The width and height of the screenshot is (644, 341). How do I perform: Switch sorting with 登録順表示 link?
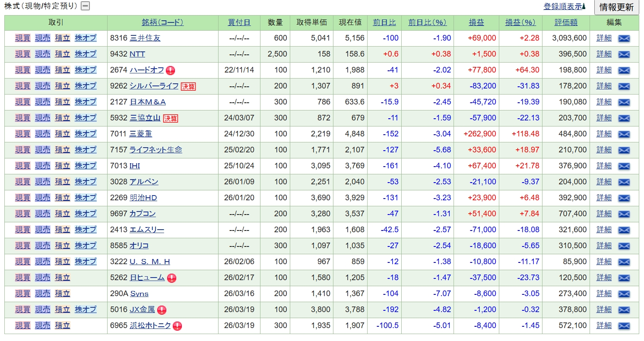click(564, 6)
